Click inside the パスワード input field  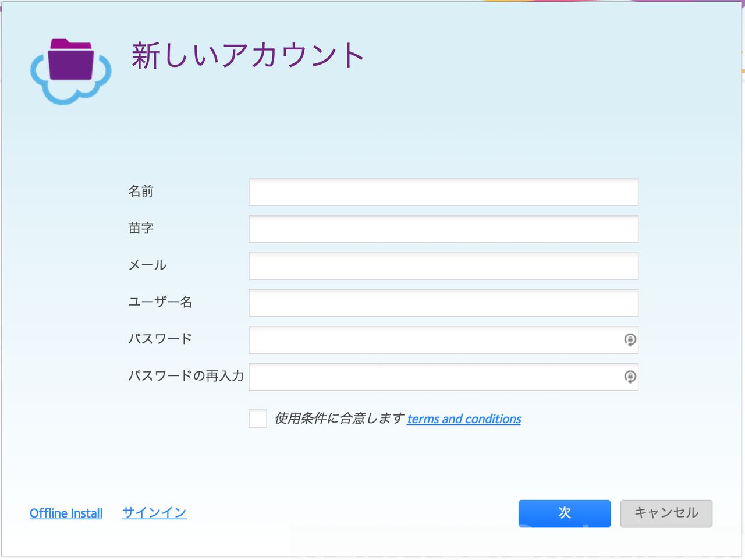tap(444, 340)
